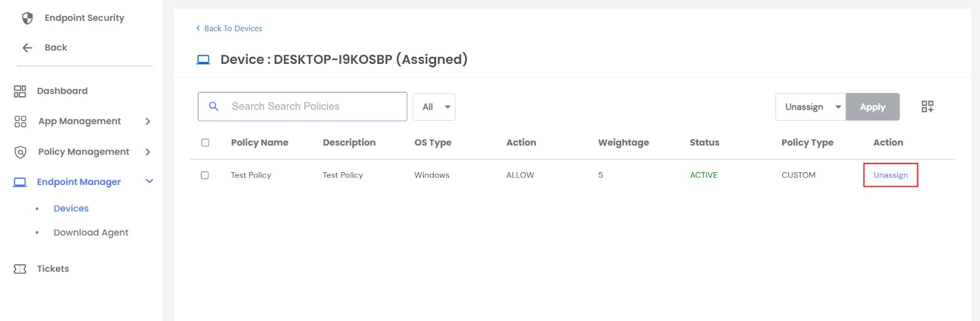Click the search magnifier icon
The height and width of the screenshot is (321, 980).
[214, 107]
